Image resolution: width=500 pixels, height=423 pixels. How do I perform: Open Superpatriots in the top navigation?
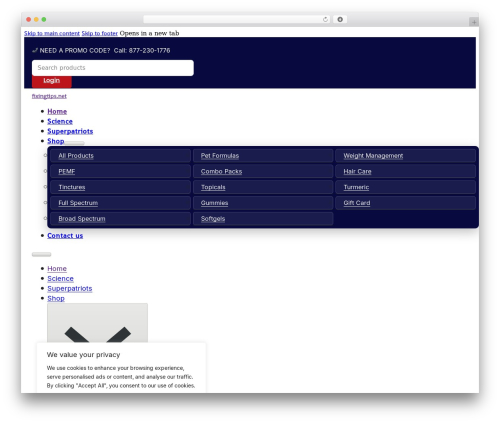pos(70,131)
